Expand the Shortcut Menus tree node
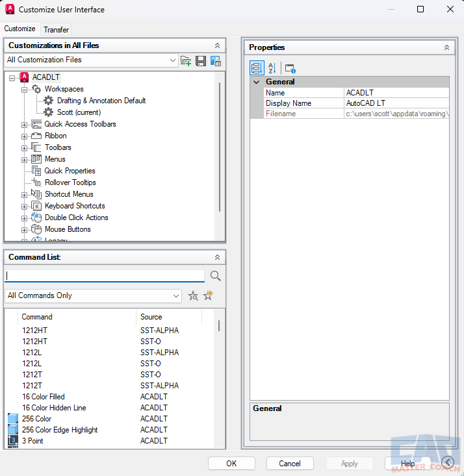Viewport: 464px width, 476px height. [24, 195]
